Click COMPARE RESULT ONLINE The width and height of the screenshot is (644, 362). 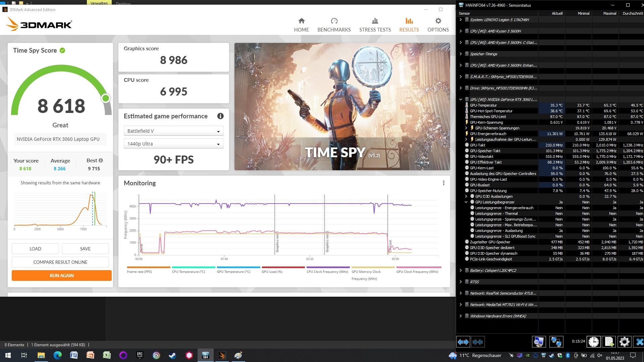(x=60, y=262)
